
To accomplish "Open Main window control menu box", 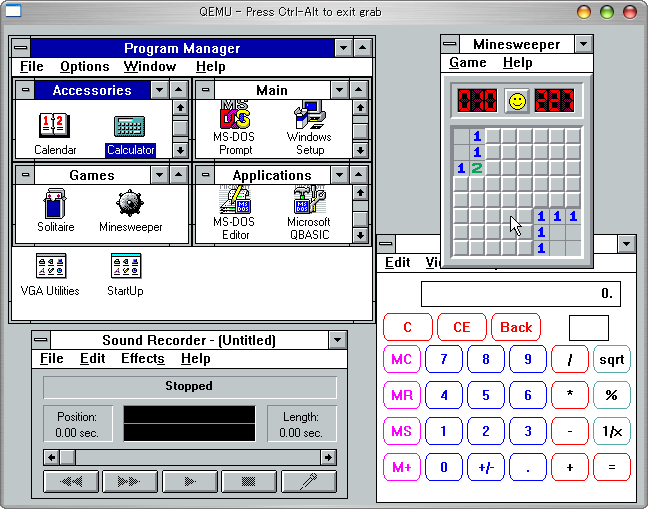I will pos(205,90).
